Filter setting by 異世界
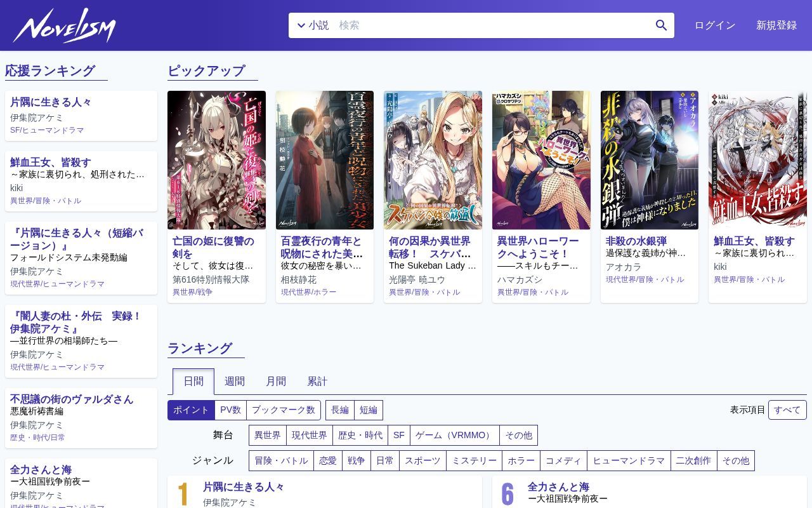 coord(268,436)
